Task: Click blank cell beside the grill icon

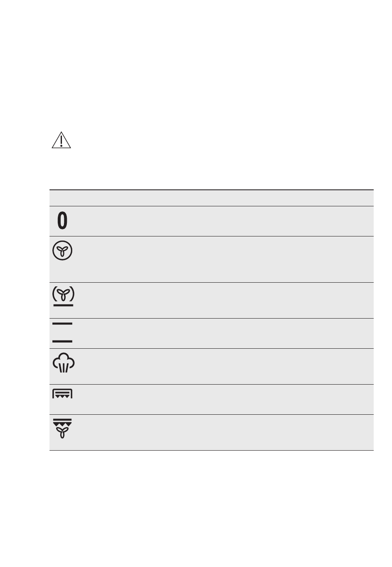Action: pyautogui.click(x=223, y=399)
